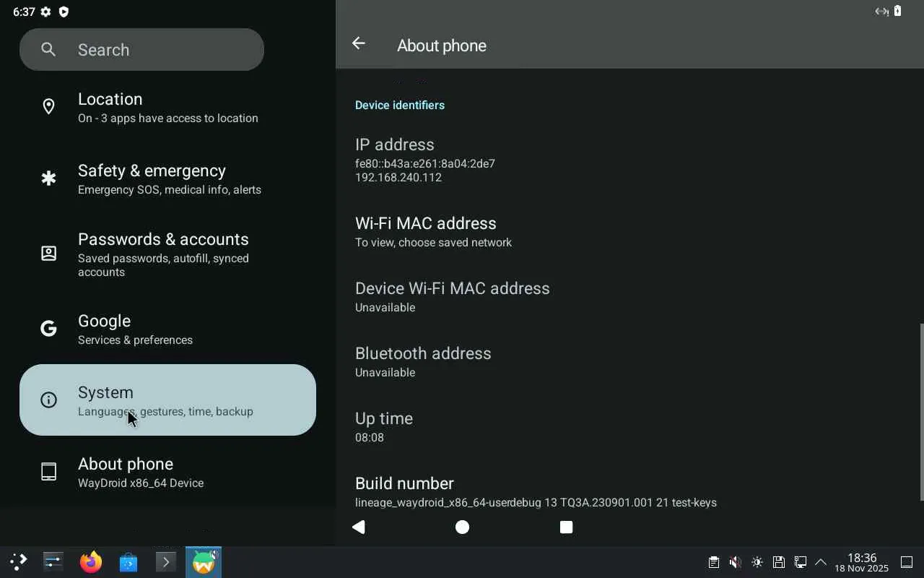Open the brightness tray icon

(x=757, y=562)
